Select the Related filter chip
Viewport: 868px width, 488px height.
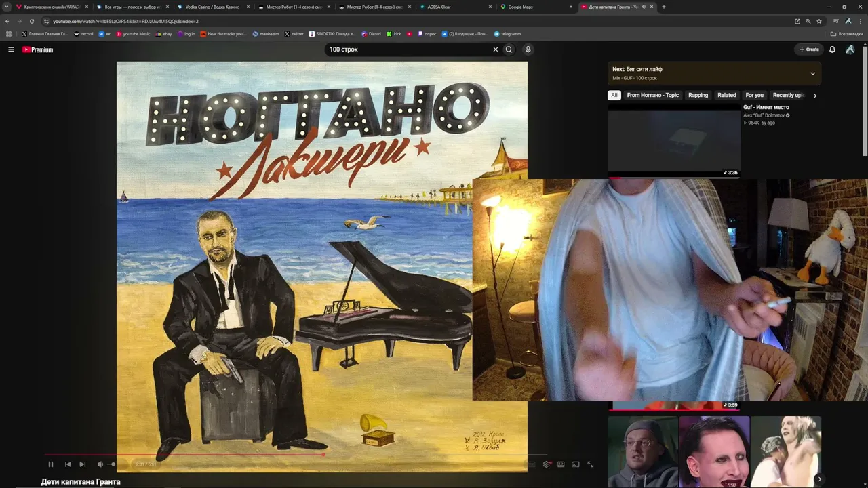[x=726, y=96]
